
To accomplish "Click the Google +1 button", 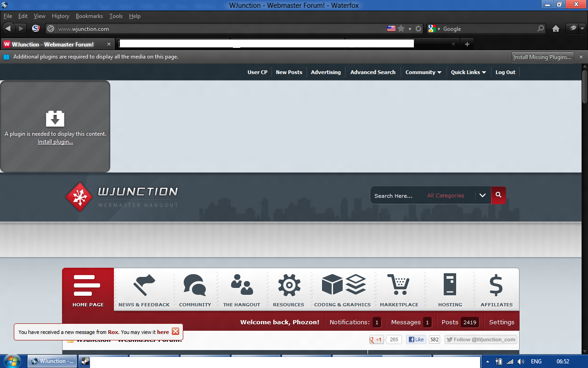I will click(x=376, y=339).
